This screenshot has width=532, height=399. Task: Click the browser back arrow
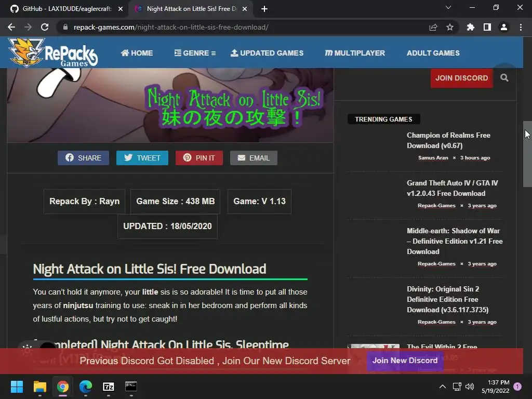pos(11,27)
